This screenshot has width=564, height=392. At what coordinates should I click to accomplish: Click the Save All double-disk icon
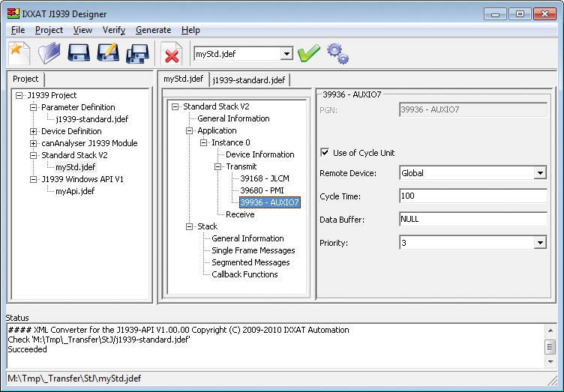pos(137,54)
